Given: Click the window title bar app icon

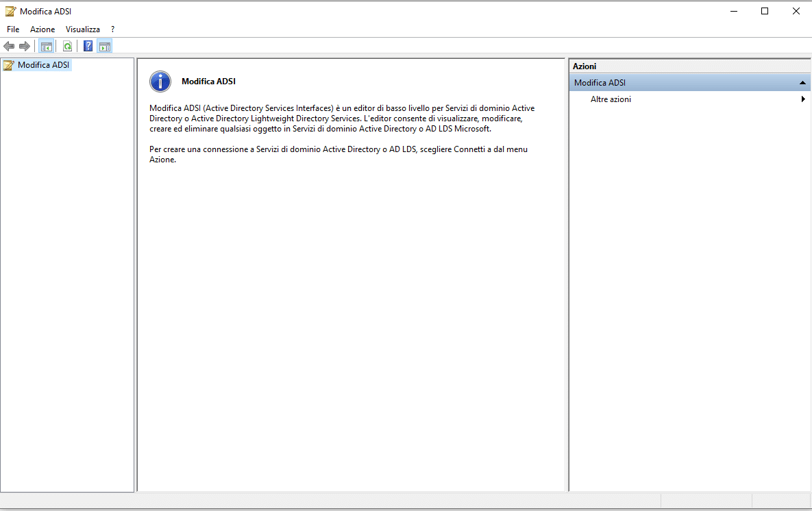Looking at the screenshot, I should (10, 11).
